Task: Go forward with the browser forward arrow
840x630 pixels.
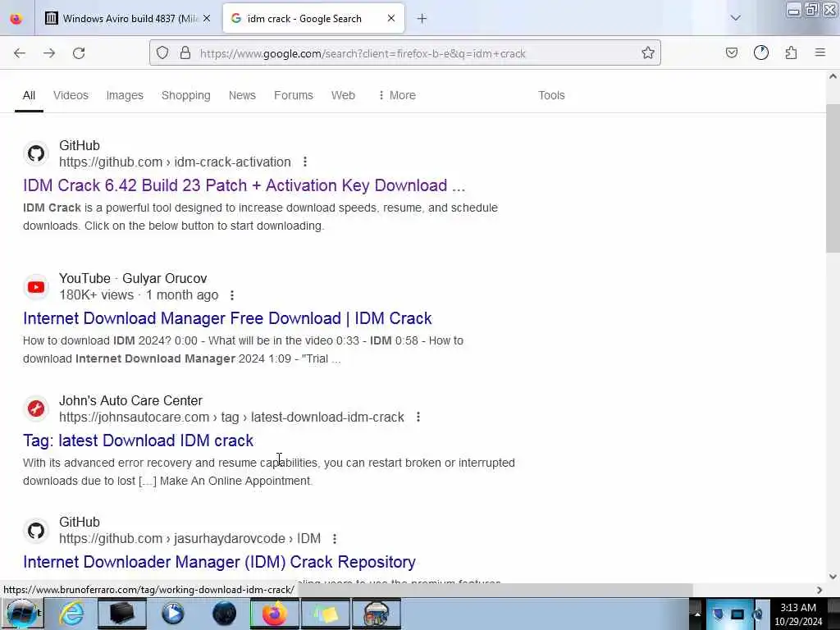Action: coord(49,53)
